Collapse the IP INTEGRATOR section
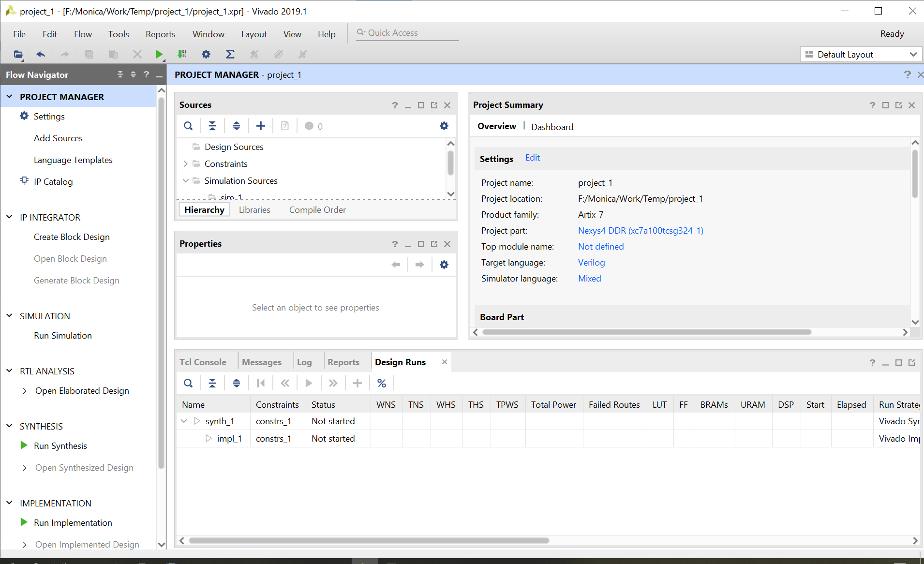 coord(9,217)
